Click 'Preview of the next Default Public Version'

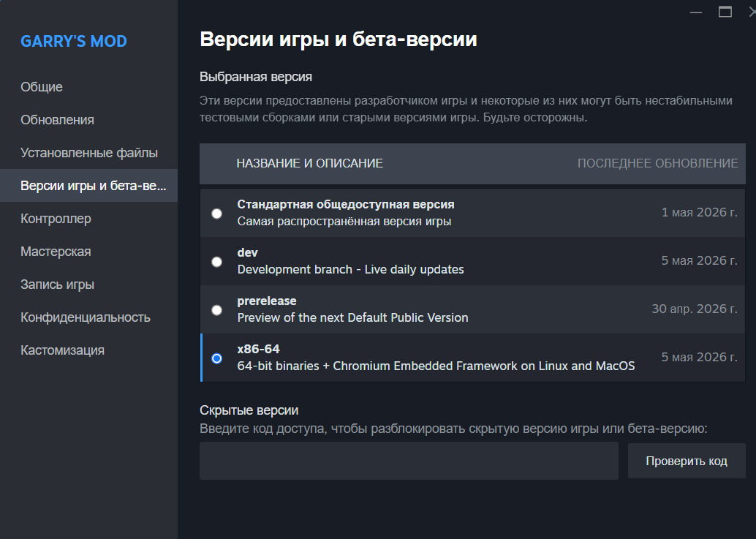(353, 317)
